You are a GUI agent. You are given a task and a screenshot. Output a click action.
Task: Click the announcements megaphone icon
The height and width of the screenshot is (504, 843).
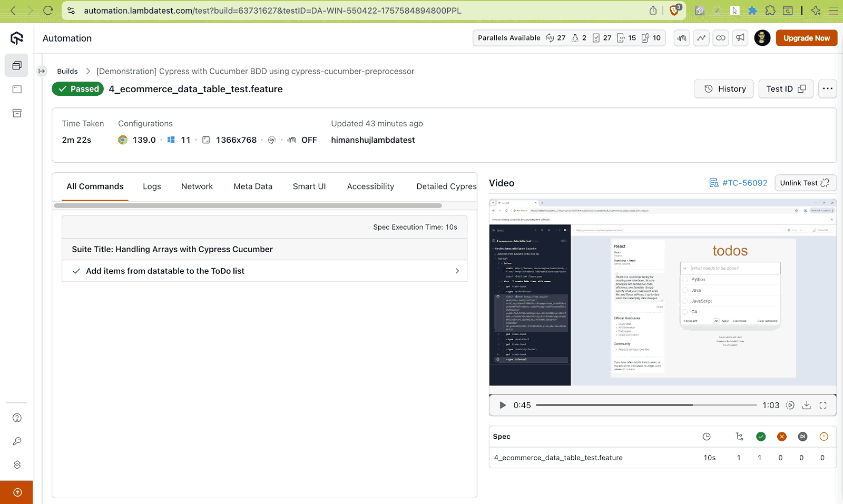(740, 37)
